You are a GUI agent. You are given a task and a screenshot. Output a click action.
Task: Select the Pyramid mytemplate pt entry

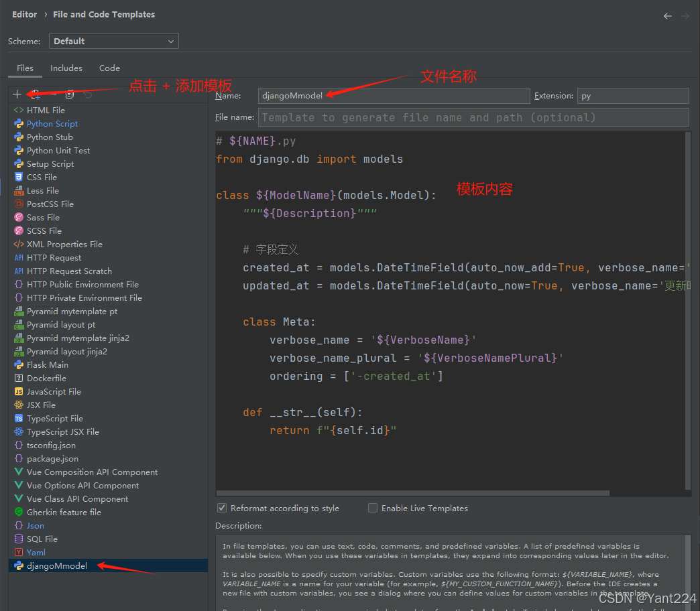108,312
